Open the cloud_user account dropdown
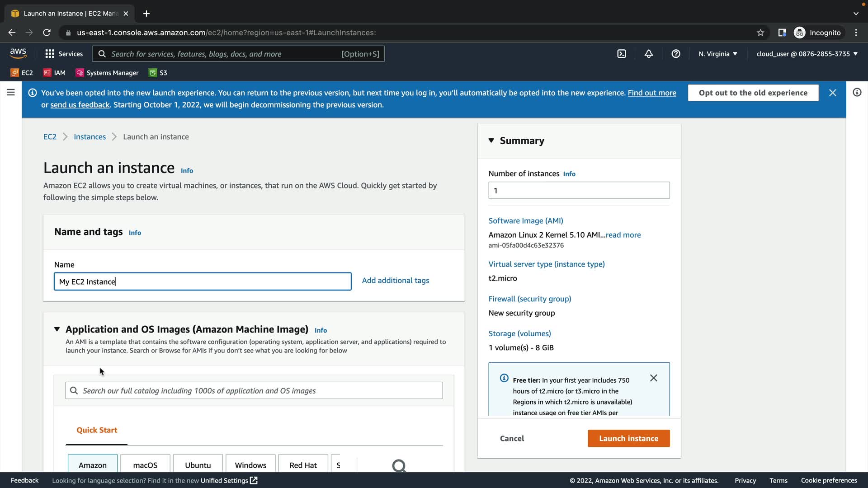The width and height of the screenshot is (868, 488). tap(807, 54)
